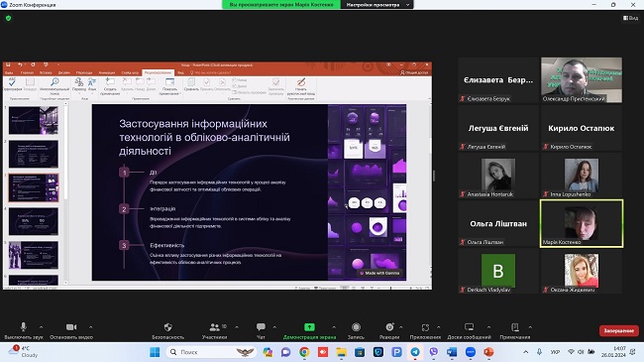
Task: Open the PowerPoint 'Вставка' tab
Action: 46,72
